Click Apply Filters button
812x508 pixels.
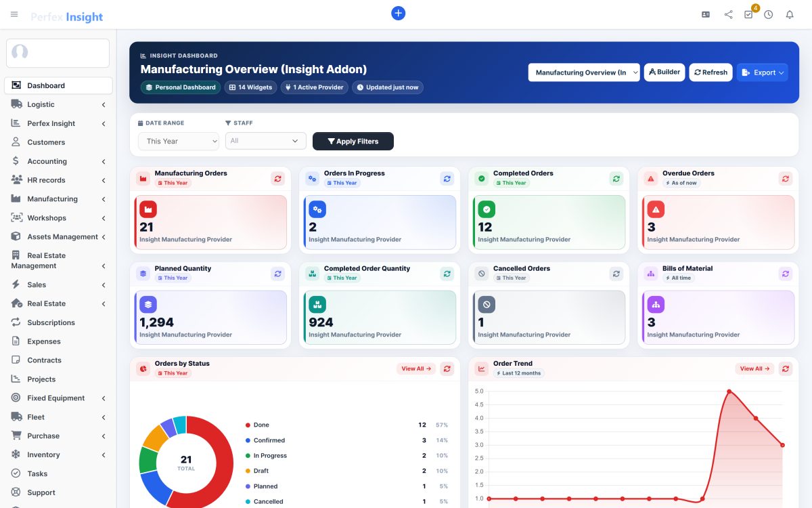coord(353,141)
